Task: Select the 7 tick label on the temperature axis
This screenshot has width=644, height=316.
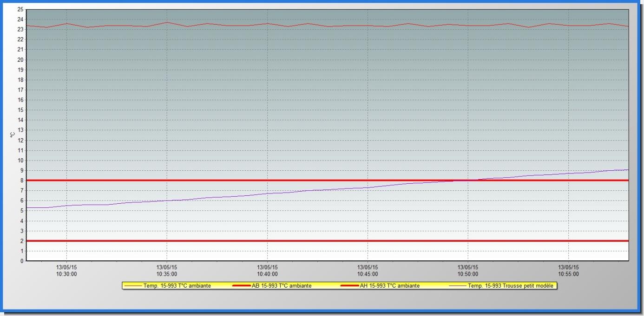Action: click(21, 190)
